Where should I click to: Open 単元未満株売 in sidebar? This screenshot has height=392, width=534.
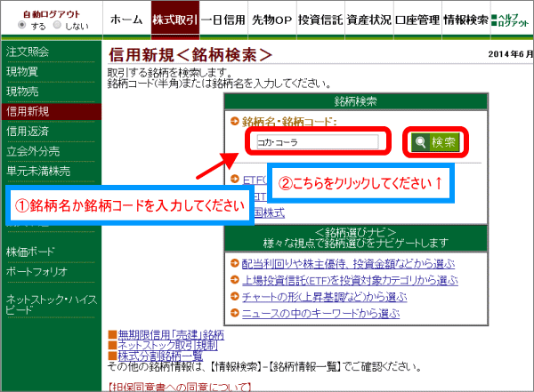pos(38,171)
